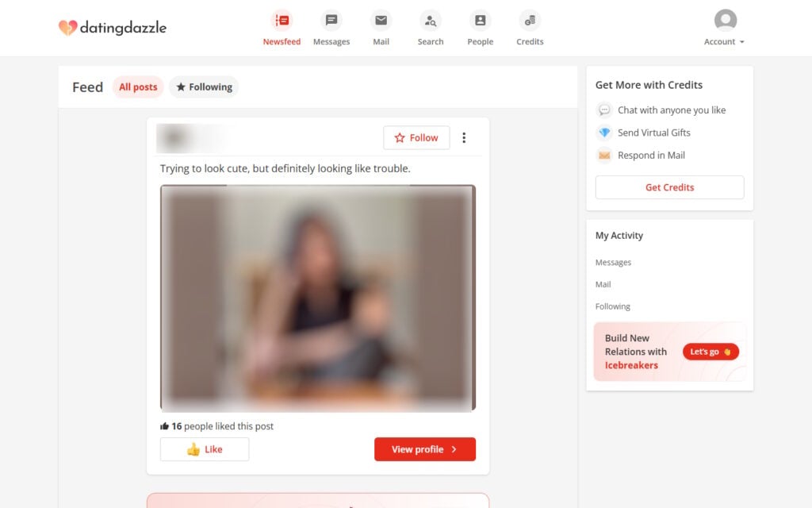Open Messages under My Activity
This screenshot has width=812, height=508.
(x=613, y=262)
